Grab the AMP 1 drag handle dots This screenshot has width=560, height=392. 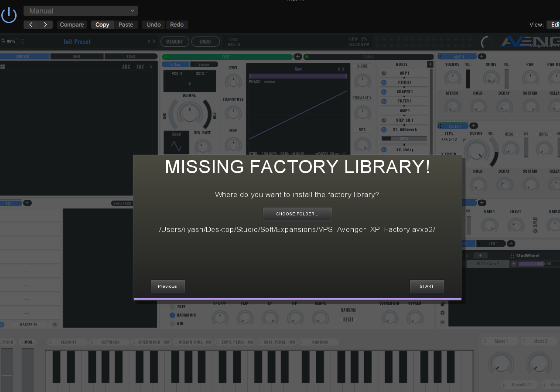440,57
